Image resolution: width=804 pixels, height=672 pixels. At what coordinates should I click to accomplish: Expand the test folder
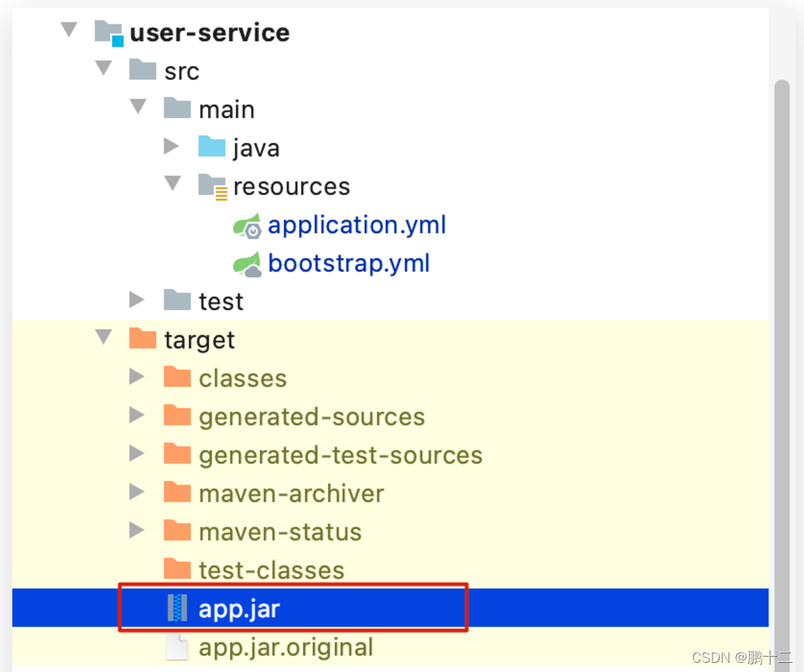click(137, 300)
